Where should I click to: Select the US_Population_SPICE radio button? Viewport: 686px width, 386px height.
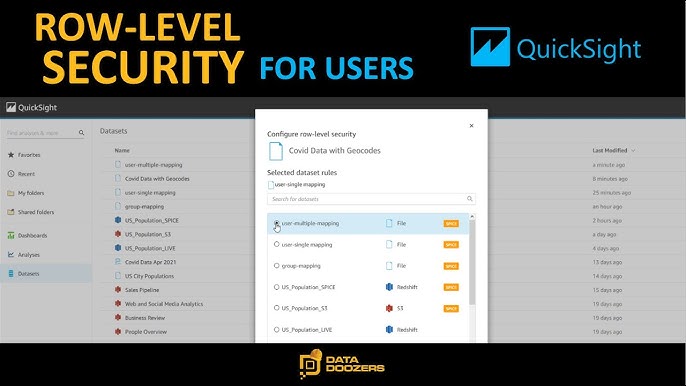[x=276, y=287]
